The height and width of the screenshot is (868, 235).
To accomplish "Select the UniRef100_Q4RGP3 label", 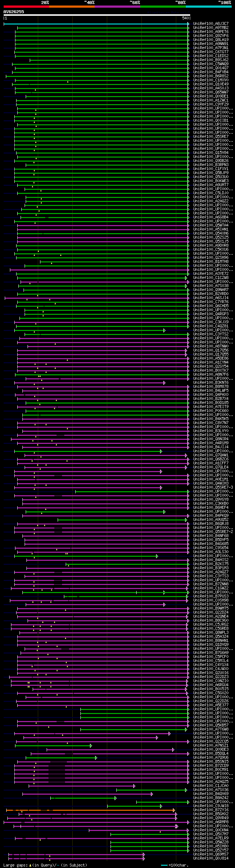I will click(211, 314).
